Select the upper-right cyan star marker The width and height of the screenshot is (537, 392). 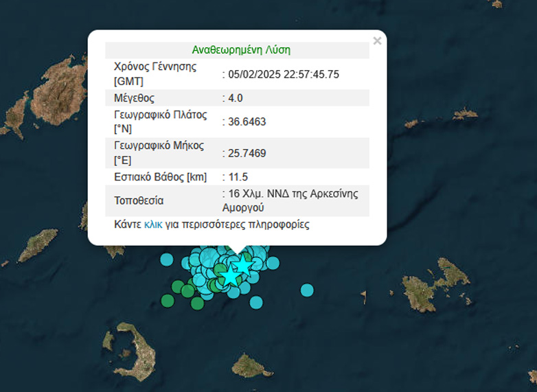click(x=242, y=266)
